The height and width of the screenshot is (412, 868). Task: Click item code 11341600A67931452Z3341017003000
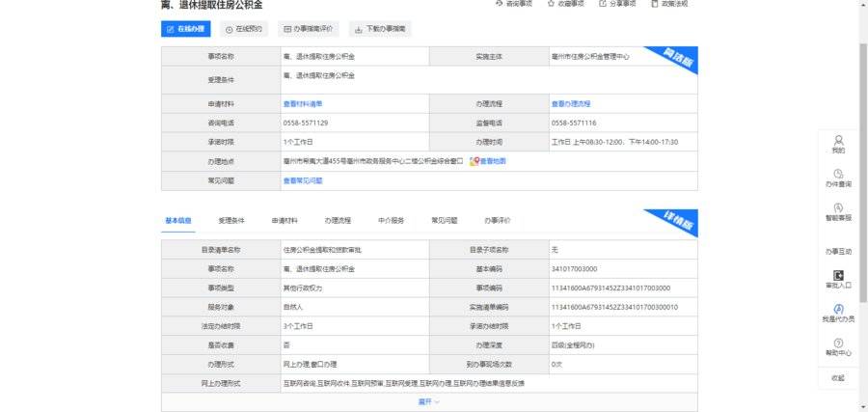610,288
